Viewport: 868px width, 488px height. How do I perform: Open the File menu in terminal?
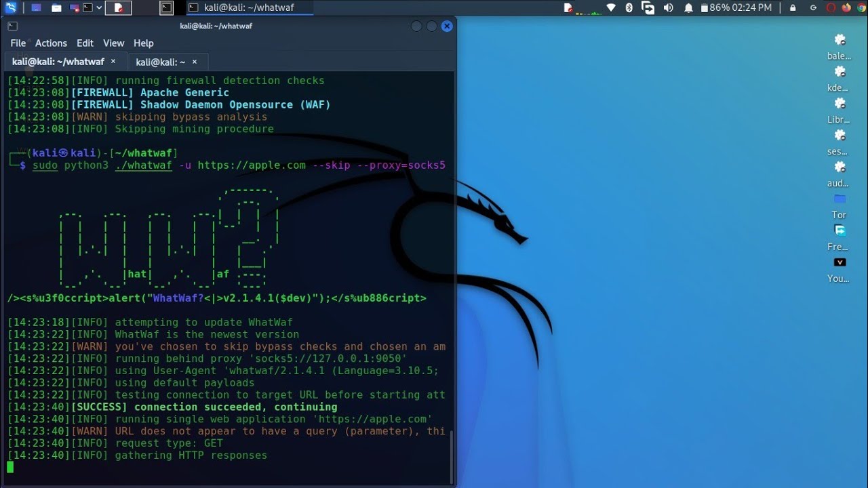point(18,43)
